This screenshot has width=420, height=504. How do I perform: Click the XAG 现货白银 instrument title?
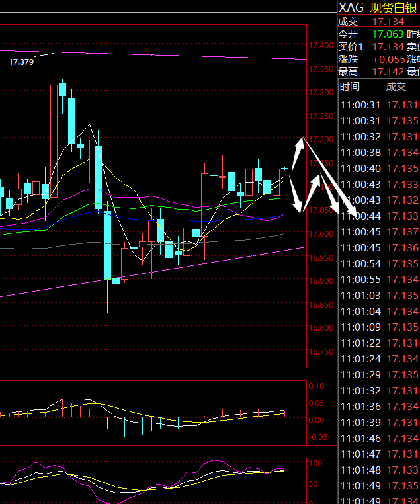click(378, 8)
